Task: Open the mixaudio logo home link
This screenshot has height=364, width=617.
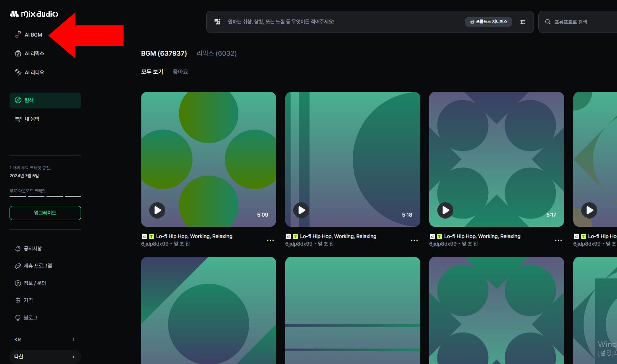Action: [x=34, y=14]
